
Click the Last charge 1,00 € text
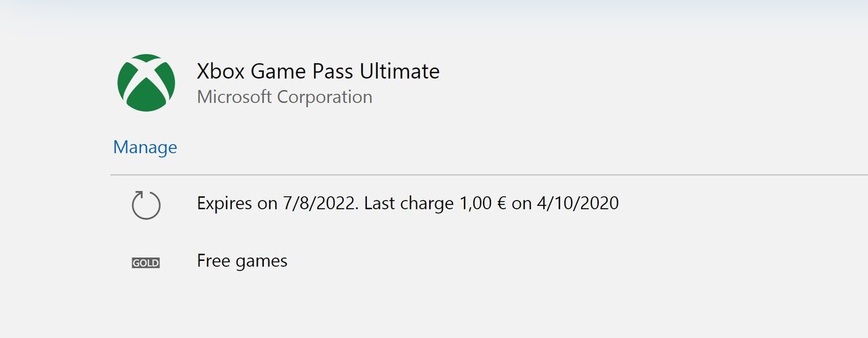[x=435, y=203]
